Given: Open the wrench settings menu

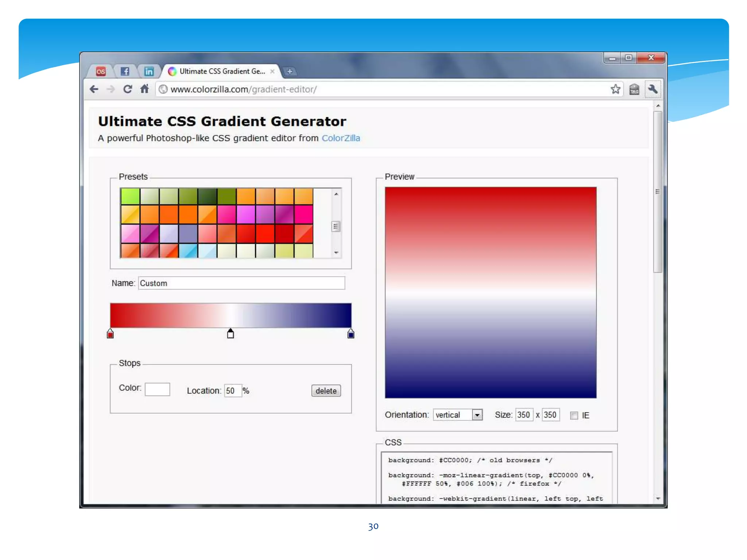Looking at the screenshot, I should (653, 89).
